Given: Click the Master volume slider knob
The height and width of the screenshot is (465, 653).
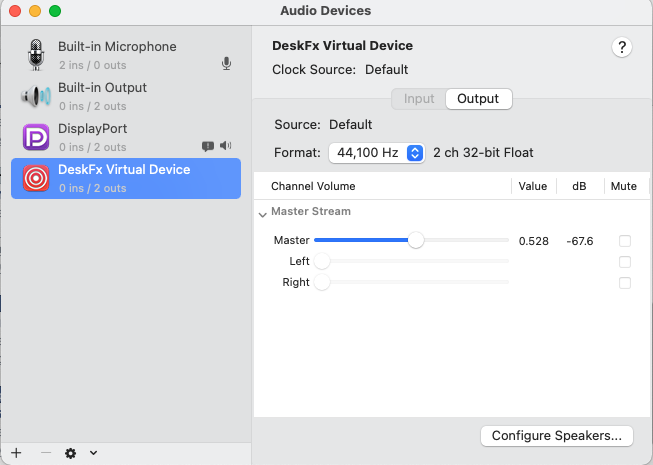Looking at the screenshot, I should pyautogui.click(x=416, y=240).
